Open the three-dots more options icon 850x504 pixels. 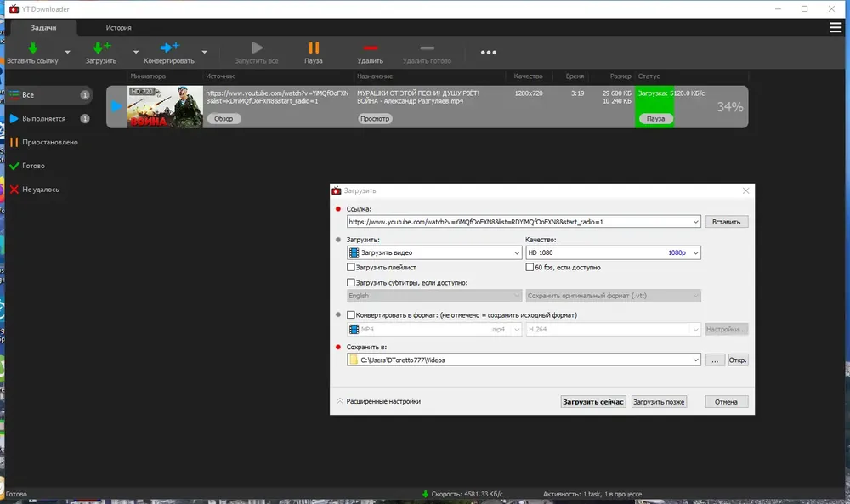489,53
